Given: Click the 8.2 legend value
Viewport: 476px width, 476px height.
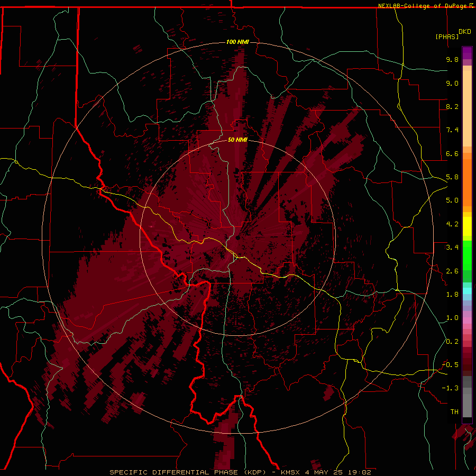Looking at the screenshot, I should pos(452,106).
